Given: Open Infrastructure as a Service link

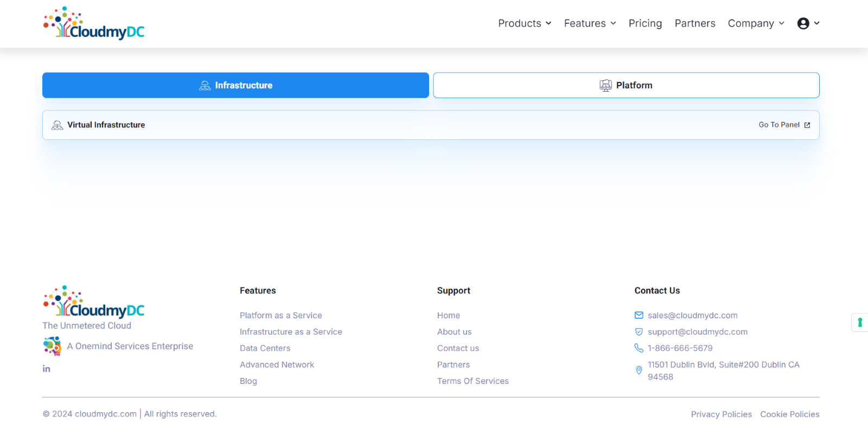Looking at the screenshot, I should coord(291,332).
